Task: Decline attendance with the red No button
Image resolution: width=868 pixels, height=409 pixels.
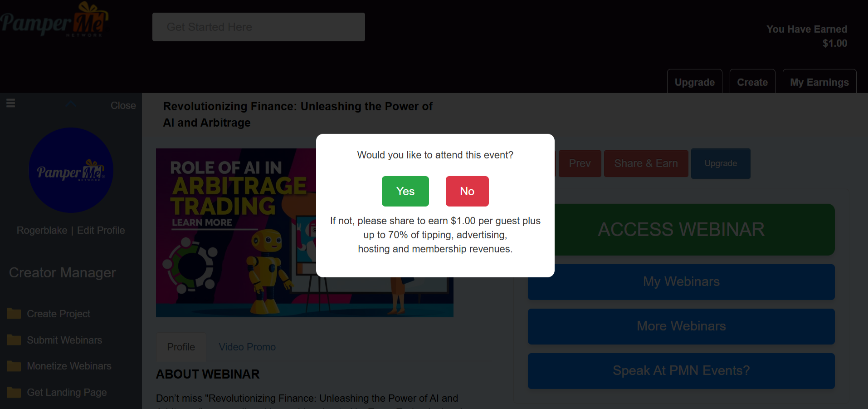Action: (x=467, y=191)
